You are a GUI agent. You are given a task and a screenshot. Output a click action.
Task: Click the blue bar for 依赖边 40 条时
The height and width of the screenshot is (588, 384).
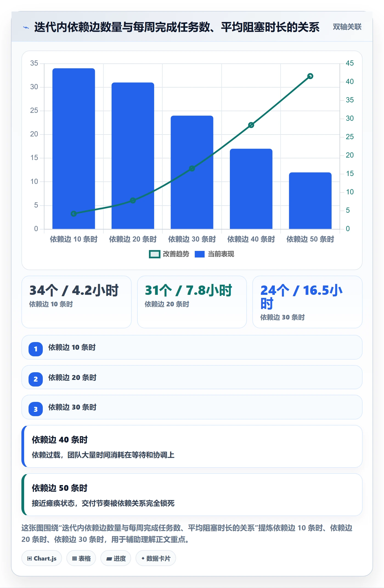coord(251,189)
